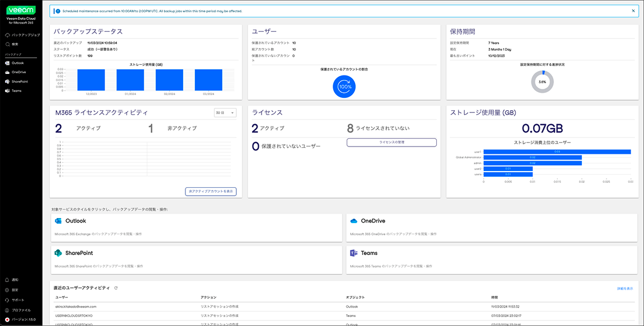Click timestamp 07/03/2024 23:02:17

tap(506, 316)
